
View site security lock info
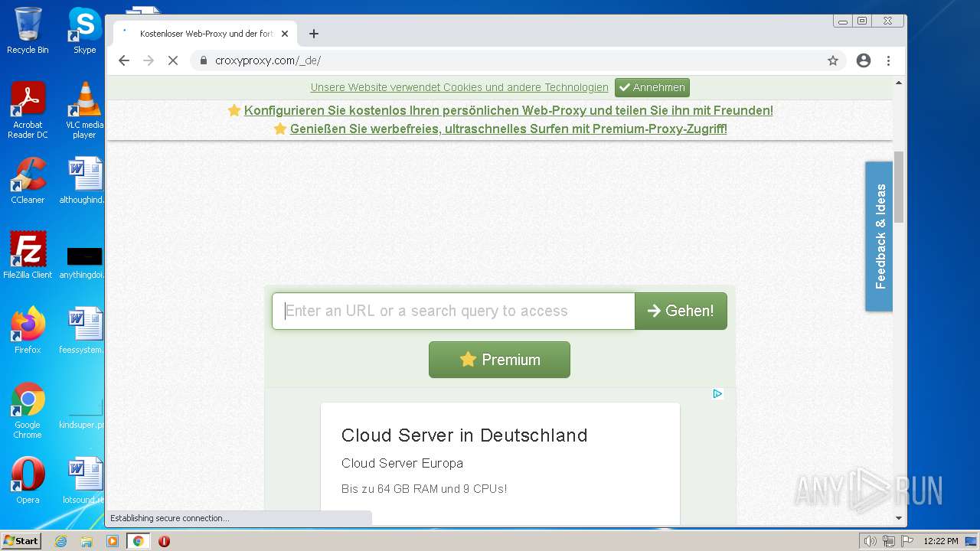click(x=203, y=60)
